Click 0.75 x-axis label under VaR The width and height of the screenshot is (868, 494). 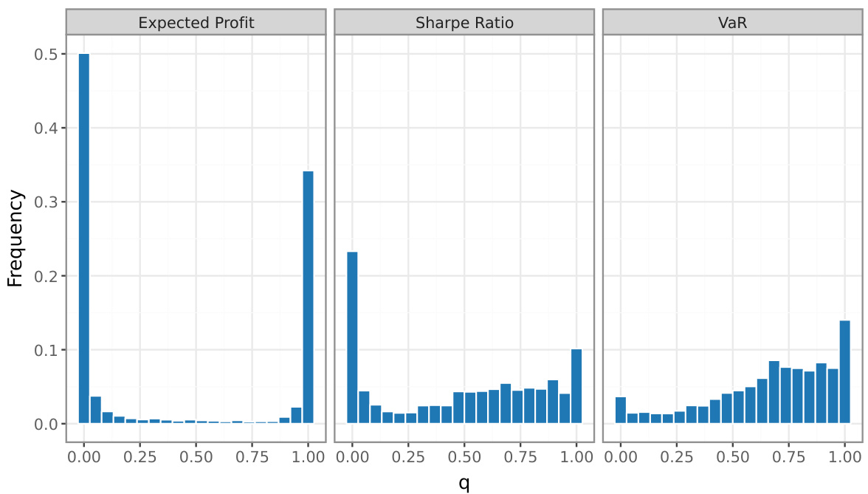point(788,456)
